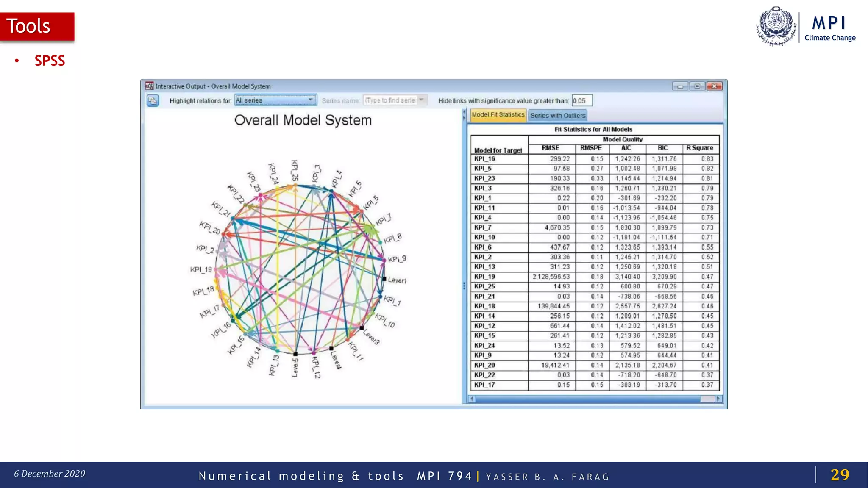Screen dimensions: 868x488
Task: Click the Interactive Output window title icon
Action: (149, 86)
